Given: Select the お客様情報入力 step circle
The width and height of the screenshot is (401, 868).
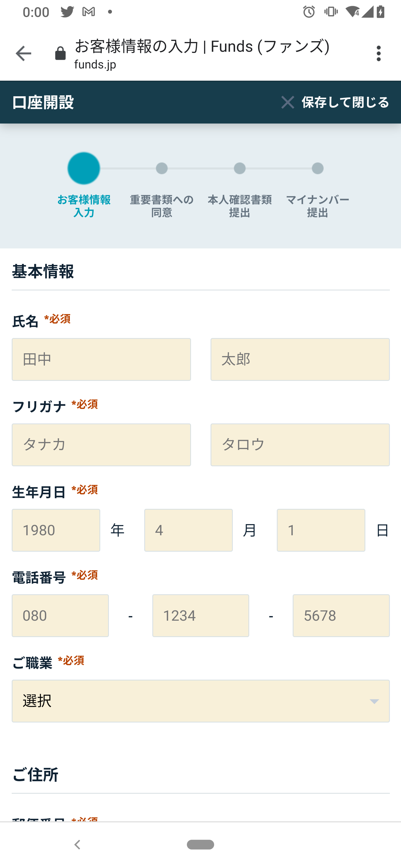Looking at the screenshot, I should point(84,169).
